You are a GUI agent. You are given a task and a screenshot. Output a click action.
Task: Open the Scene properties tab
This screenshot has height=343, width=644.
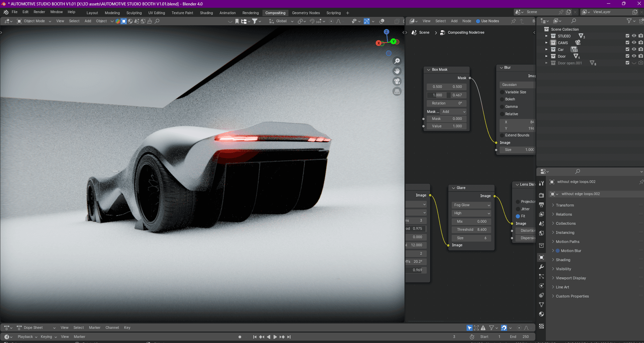(541, 224)
